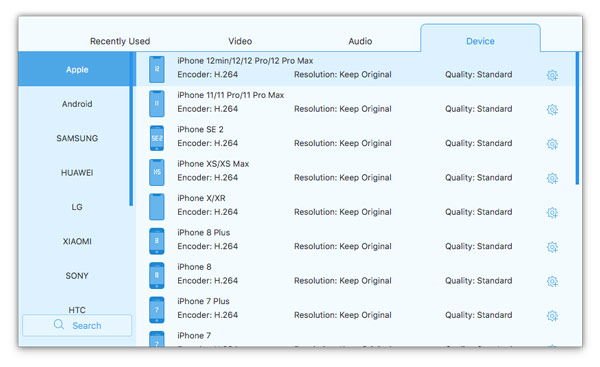The image size is (600, 367).
Task: Click the brand list scrollbar
Action: (131, 129)
